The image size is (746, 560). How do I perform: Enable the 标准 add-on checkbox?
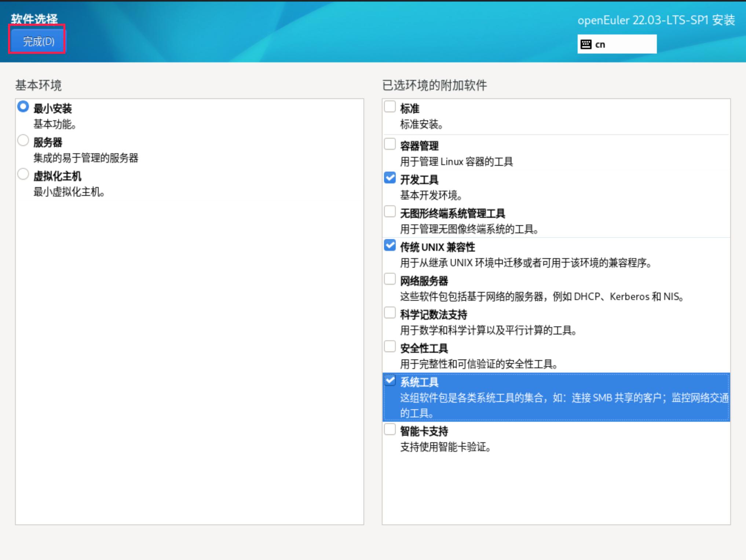(390, 107)
